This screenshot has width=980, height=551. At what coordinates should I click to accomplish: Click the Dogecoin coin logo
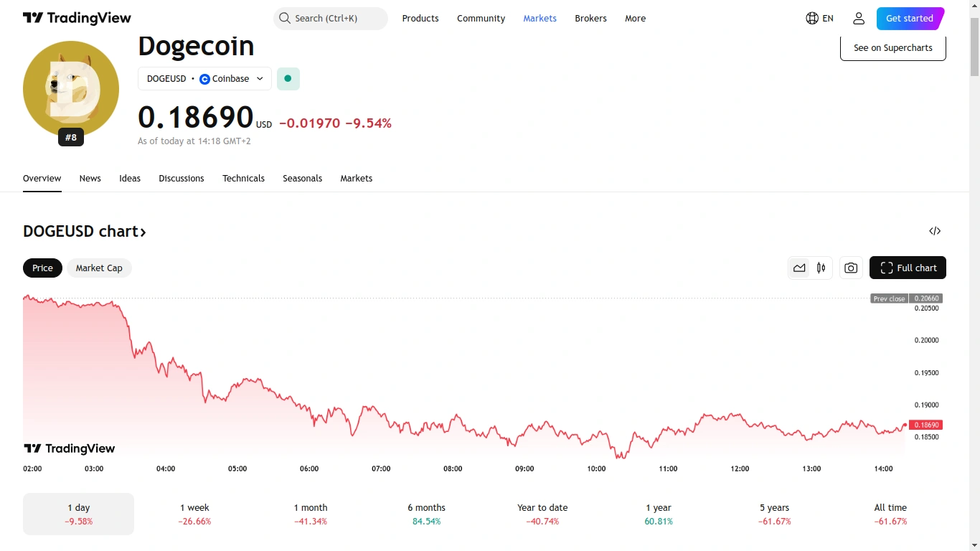pyautogui.click(x=71, y=89)
